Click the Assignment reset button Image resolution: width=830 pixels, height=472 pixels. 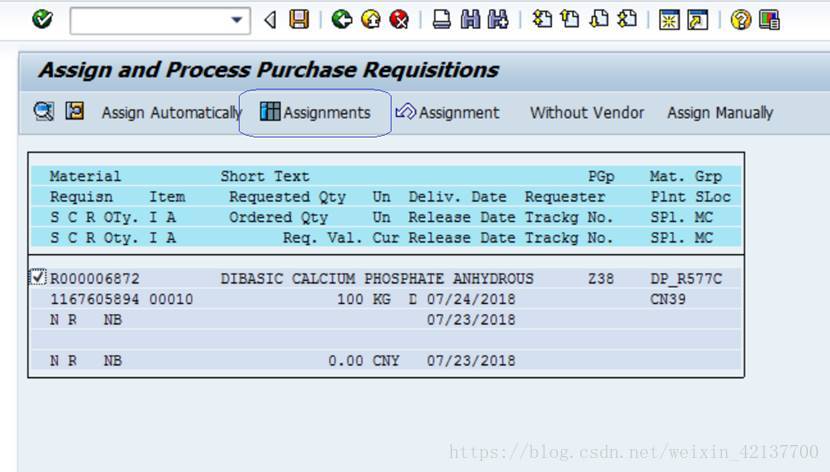[447, 113]
